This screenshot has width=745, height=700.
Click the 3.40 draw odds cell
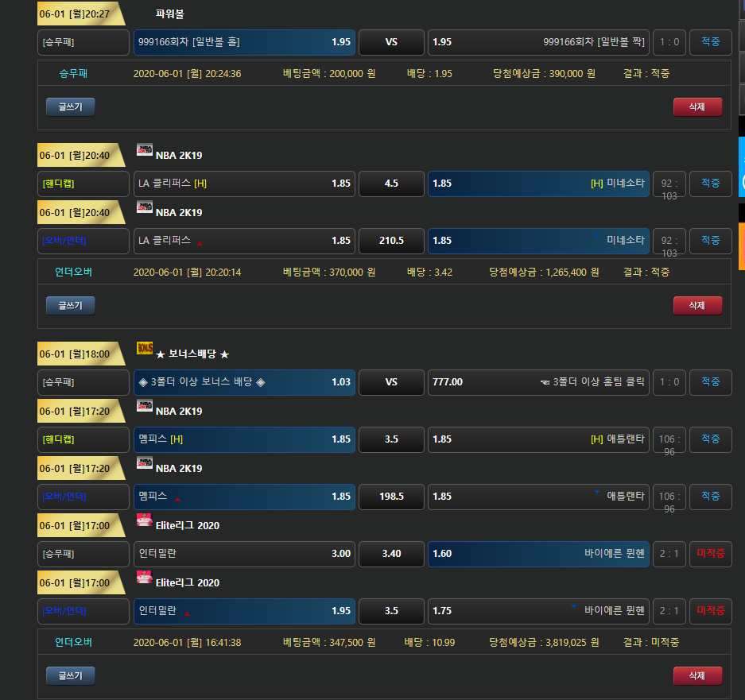tap(391, 554)
